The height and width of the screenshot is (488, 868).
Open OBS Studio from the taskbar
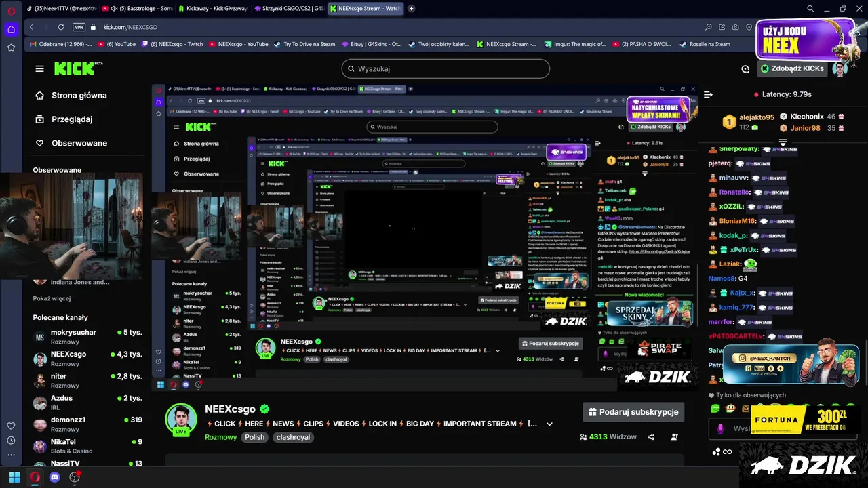(x=75, y=477)
